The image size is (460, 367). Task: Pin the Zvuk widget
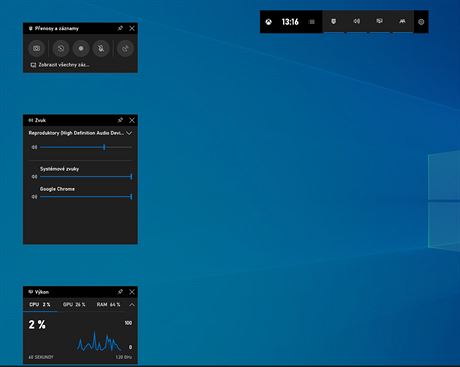(x=120, y=120)
